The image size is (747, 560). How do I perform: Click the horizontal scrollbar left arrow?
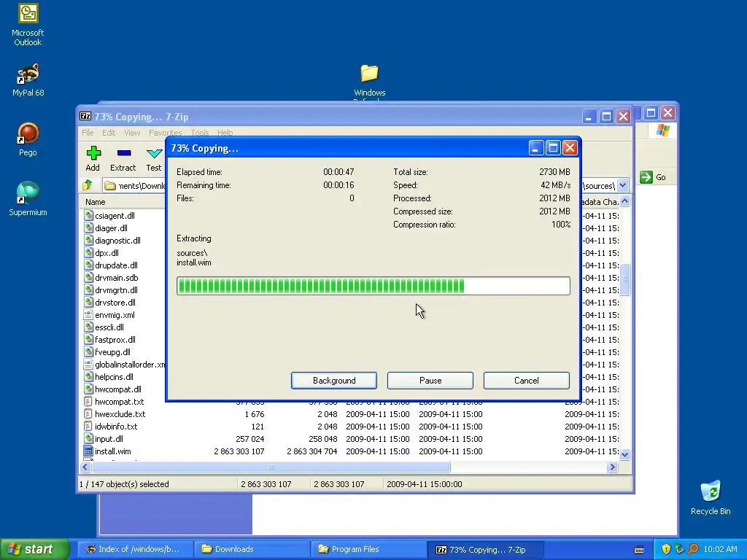coord(85,467)
